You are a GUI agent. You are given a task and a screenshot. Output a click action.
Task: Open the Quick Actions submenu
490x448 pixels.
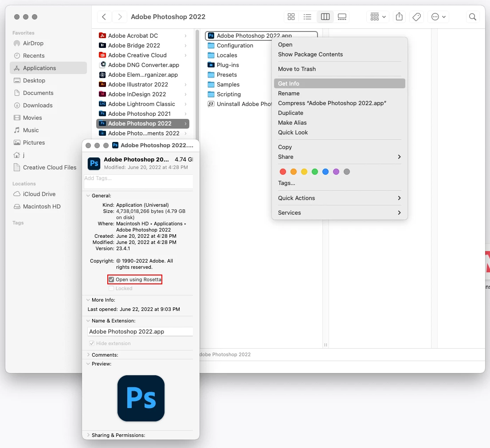(339, 198)
